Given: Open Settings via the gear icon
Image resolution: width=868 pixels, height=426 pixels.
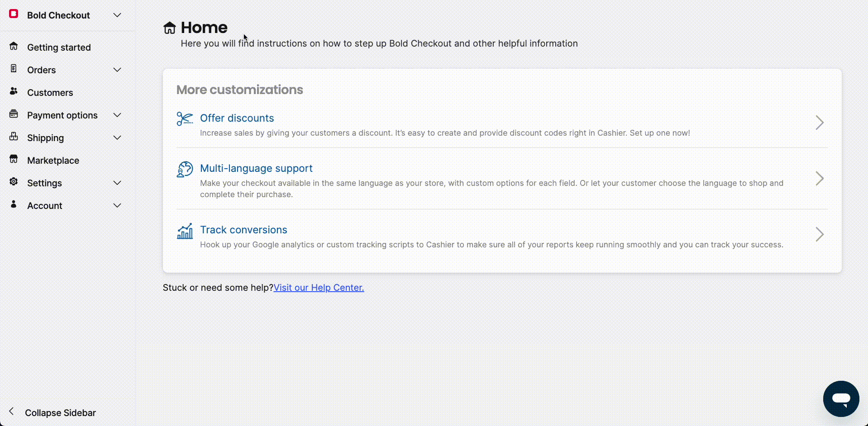Looking at the screenshot, I should click(14, 181).
